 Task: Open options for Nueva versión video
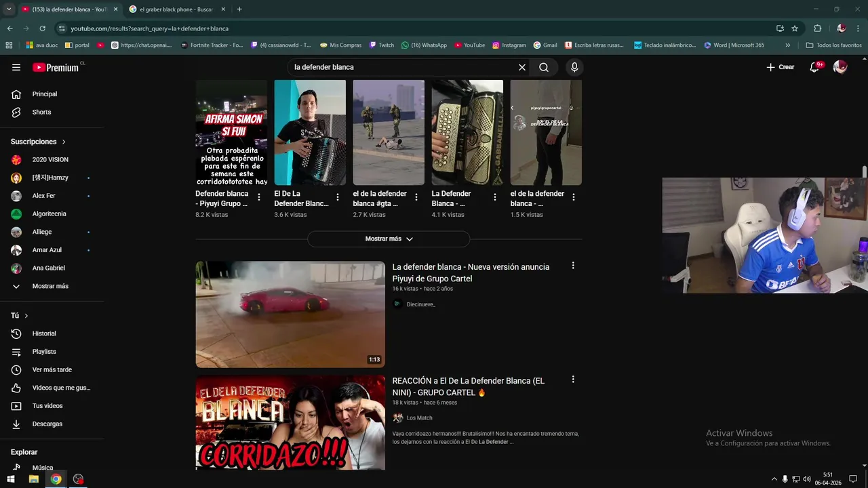573,266
